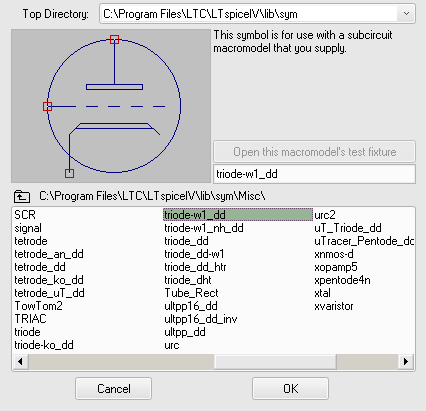Click the Cancel button
This screenshot has width=426, height=411.
point(114,389)
